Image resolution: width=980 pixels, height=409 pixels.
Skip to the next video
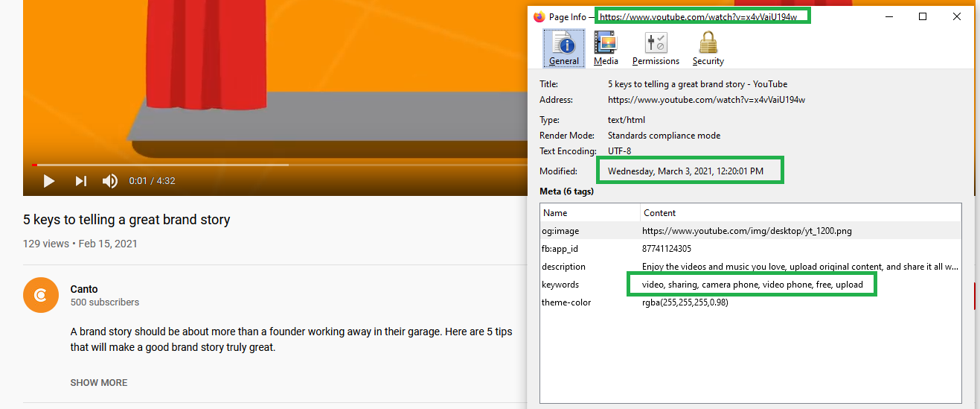pyautogui.click(x=80, y=181)
